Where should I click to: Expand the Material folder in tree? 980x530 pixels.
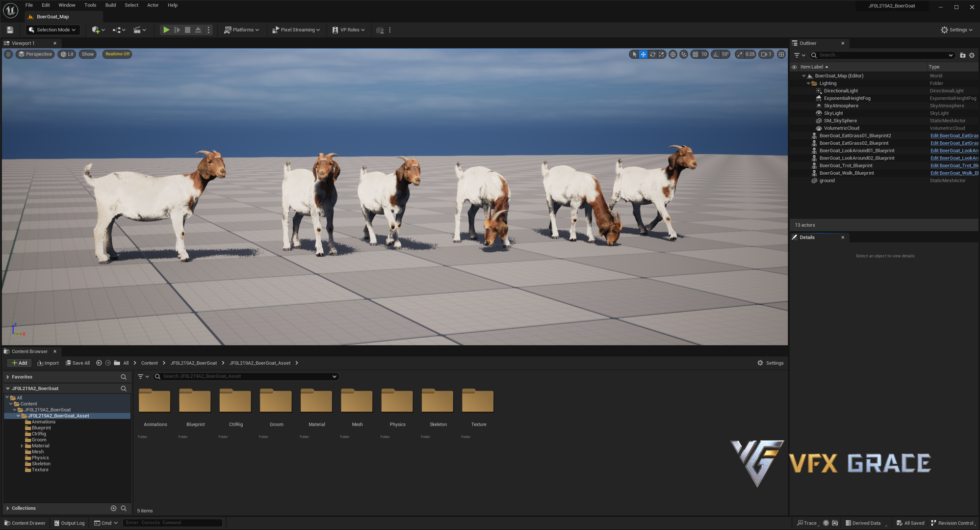[x=22, y=446]
